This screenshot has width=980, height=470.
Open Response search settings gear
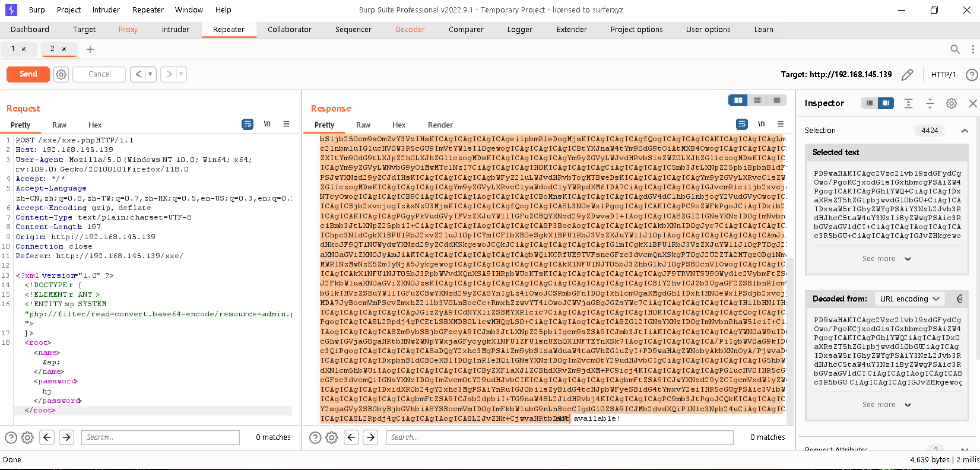332,437
